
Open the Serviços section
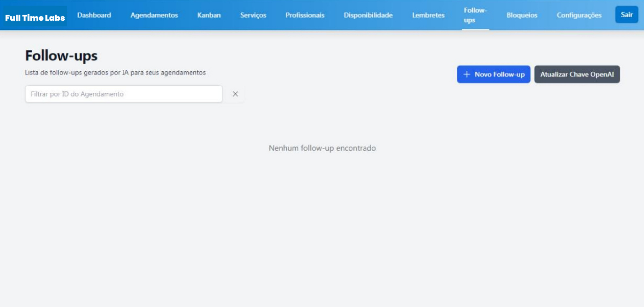(x=253, y=15)
